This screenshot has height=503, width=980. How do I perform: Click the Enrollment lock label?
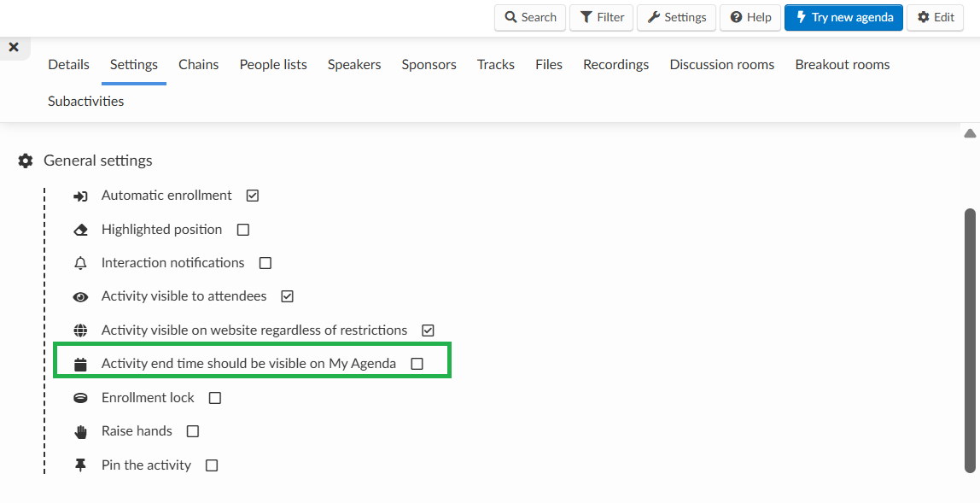coord(149,398)
